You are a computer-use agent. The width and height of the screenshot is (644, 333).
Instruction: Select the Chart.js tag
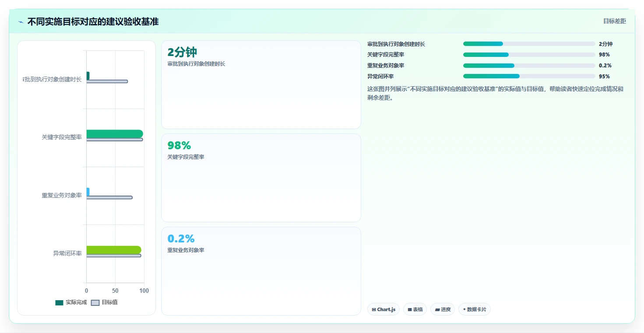384,309
